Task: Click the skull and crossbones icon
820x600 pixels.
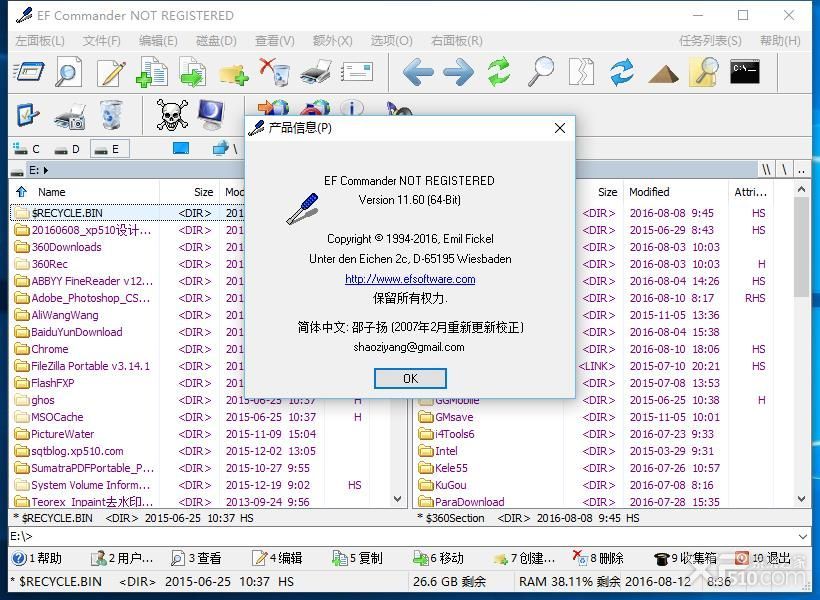Action: pos(173,115)
